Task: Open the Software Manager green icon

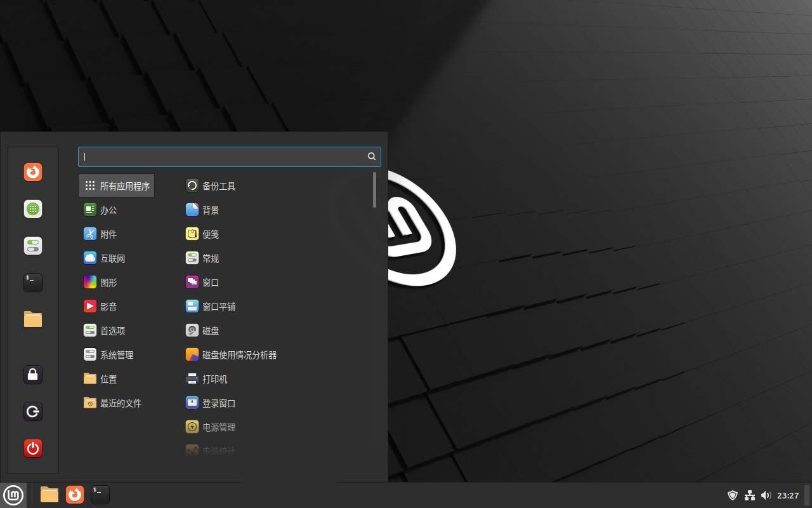Action: click(32, 208)
